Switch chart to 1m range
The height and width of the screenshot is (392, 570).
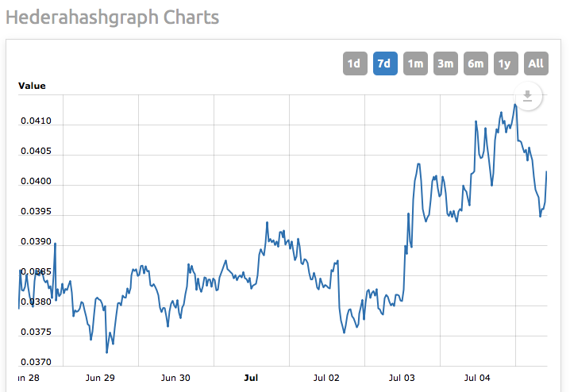(x=415, y=63)
